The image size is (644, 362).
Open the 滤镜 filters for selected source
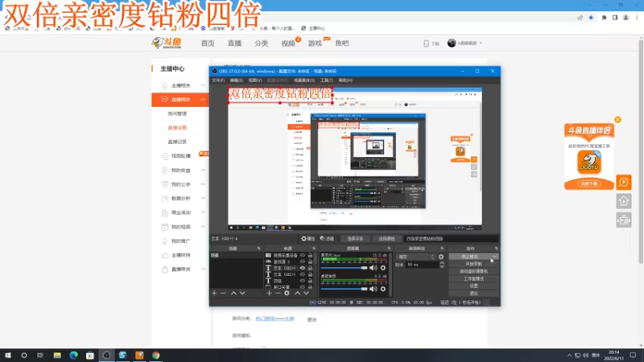[327, 238]
